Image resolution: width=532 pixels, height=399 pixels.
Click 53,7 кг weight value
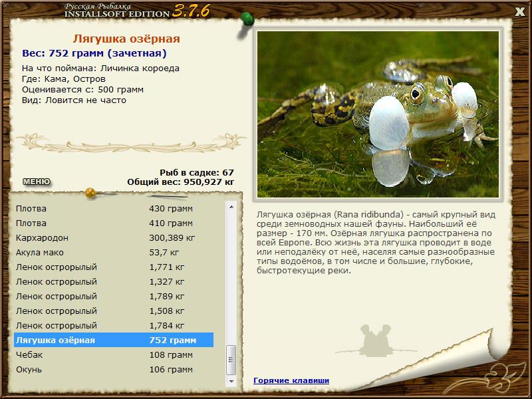(x=164, y=253)
